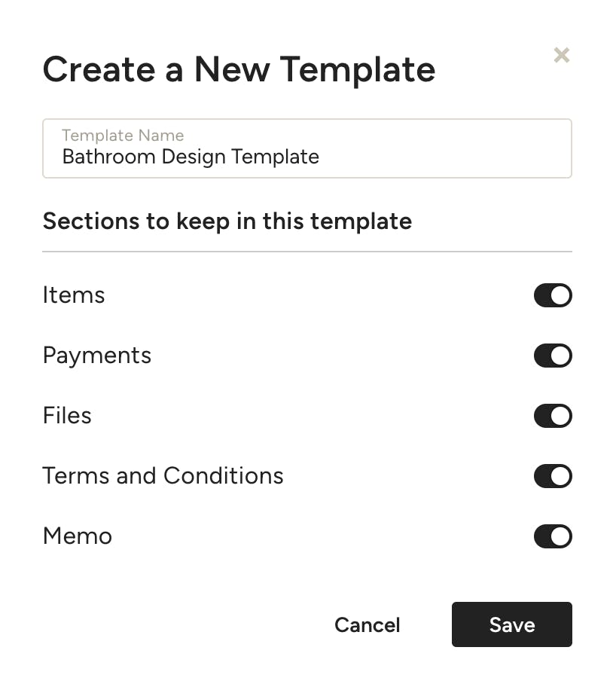Click the "Terms and Conditions" label

pos(163,476)
